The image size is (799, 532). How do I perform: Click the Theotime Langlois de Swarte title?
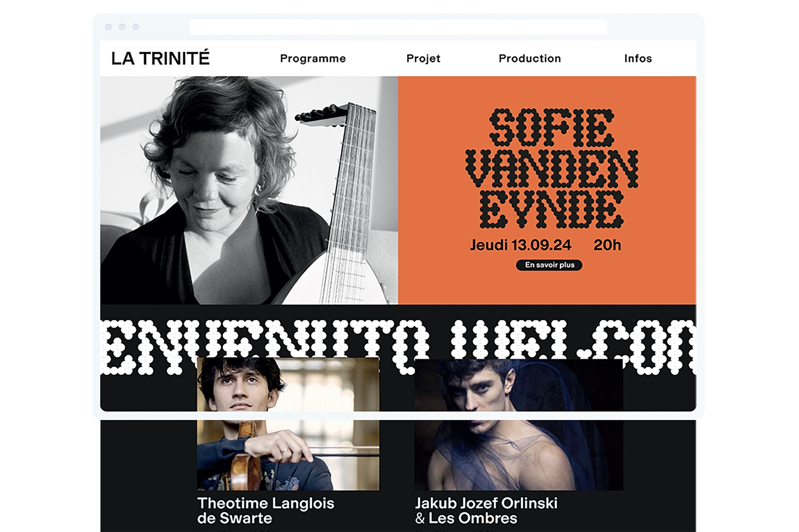265,510
